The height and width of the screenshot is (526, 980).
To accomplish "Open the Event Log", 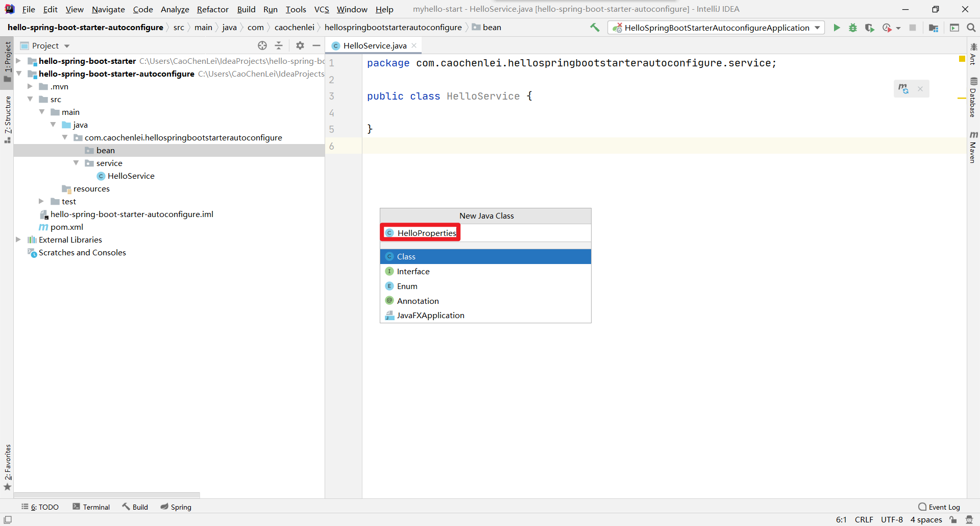I will point(939,507).
